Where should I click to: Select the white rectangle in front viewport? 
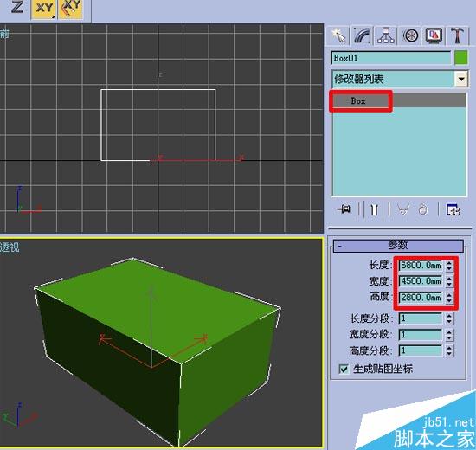click(158, 125)
